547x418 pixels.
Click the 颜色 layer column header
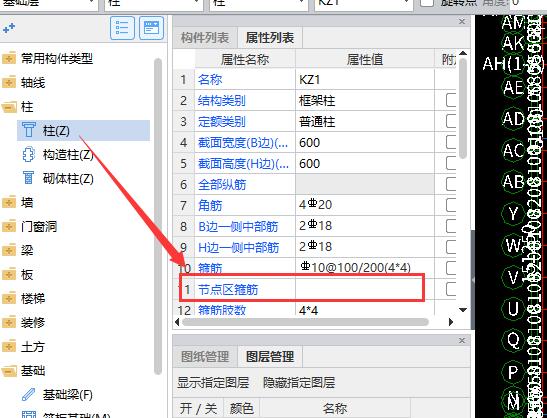(x=241, y=408)
